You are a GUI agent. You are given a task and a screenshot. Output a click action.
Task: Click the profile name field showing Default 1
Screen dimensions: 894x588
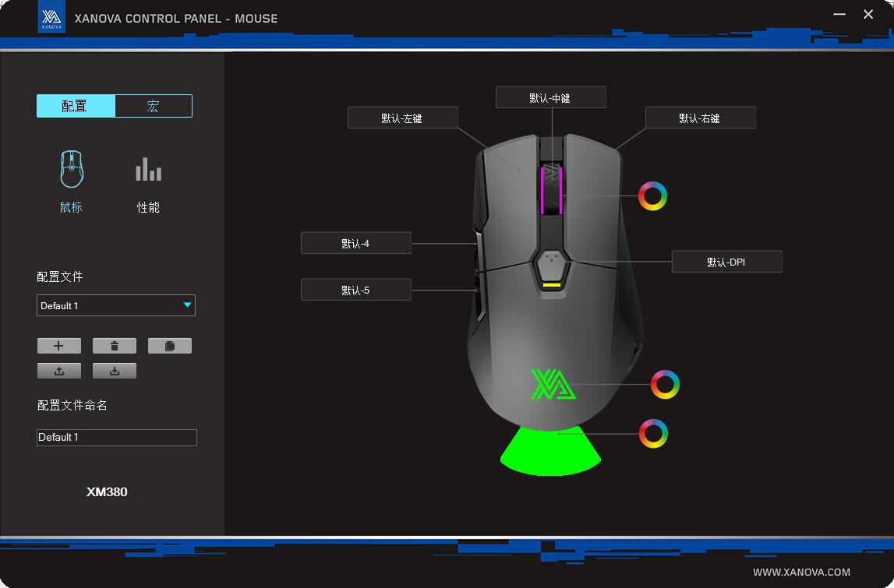click(117, 438)
